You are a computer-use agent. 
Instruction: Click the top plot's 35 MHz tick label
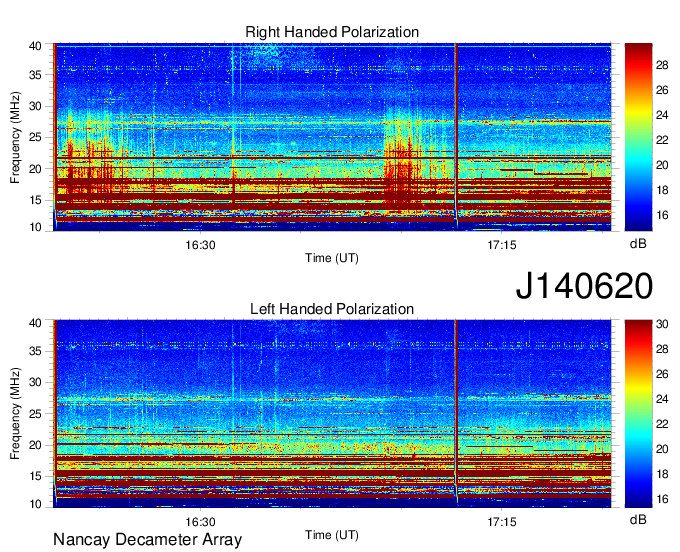click(35, 75)
